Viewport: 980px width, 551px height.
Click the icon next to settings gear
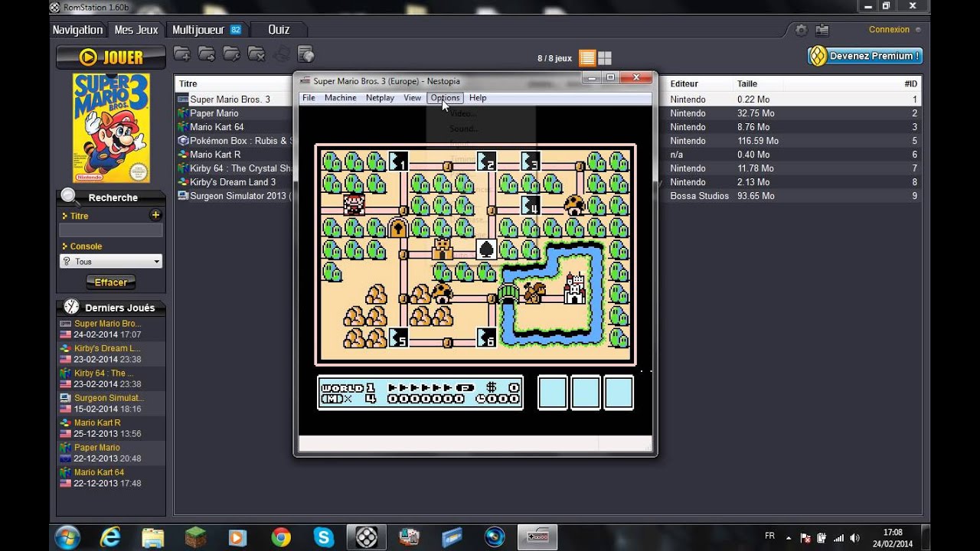point(822,31)
